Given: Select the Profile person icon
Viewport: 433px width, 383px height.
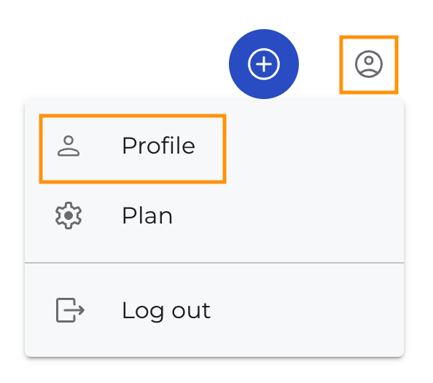Looking at the screenshot, I should [69, 146].
